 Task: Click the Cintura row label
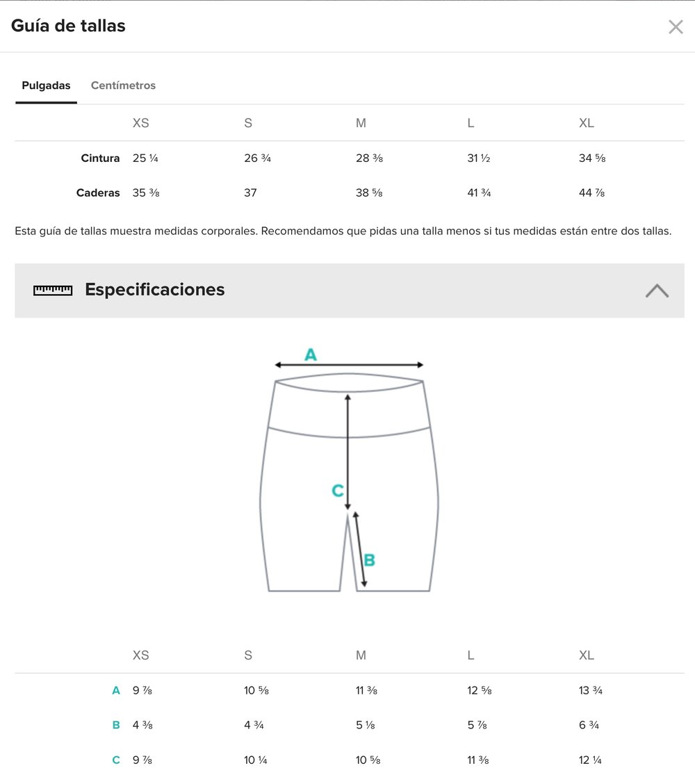tap(100, 158)
